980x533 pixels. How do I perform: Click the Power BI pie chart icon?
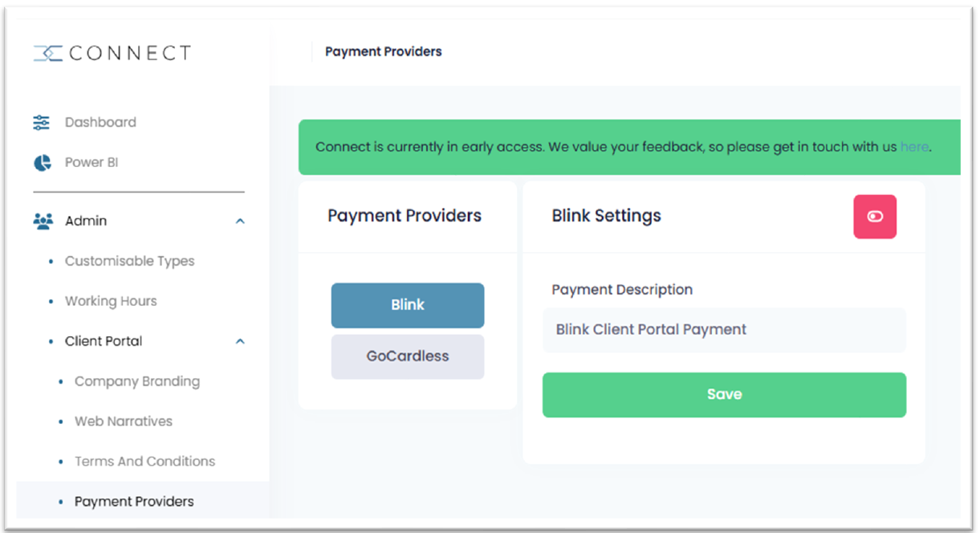coord(43,163)
